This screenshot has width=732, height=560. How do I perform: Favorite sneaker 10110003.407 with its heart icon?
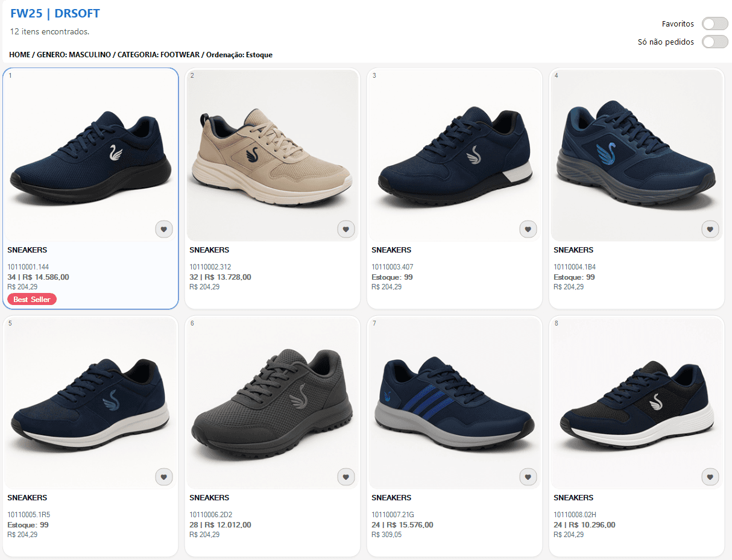point(528,229)
